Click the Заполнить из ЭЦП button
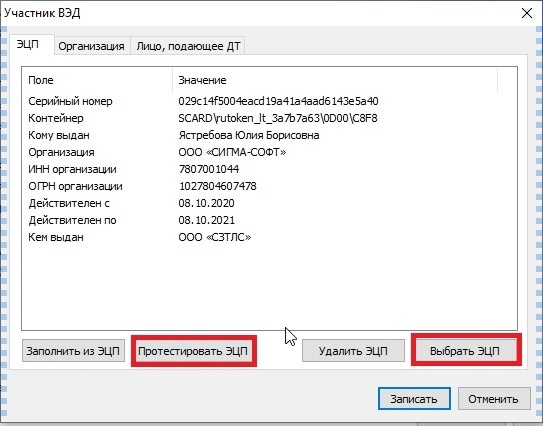 coord(73,351)
